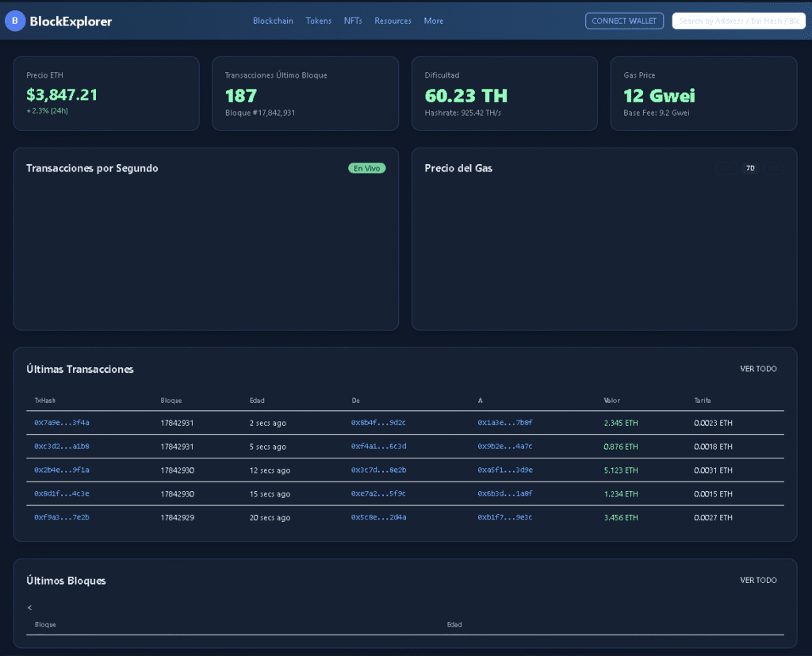The image size is (812, 656).
Task: Select the NFTs menu item
Action: [353, 21]
